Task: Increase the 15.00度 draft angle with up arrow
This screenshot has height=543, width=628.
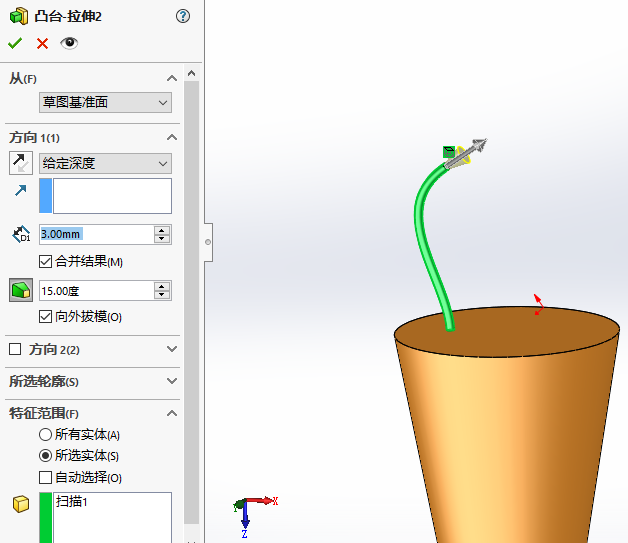Action: pos(162,286)
